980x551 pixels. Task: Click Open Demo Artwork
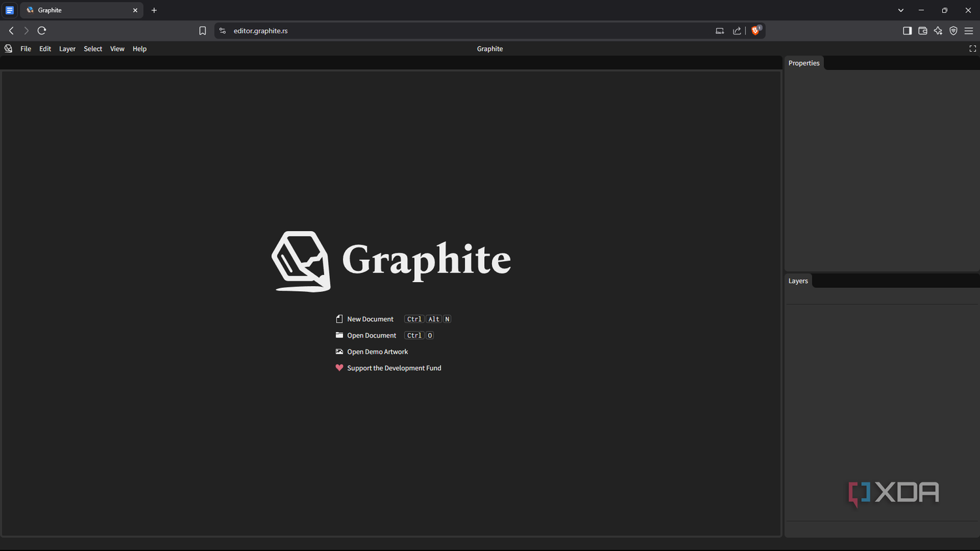point(378,352)
